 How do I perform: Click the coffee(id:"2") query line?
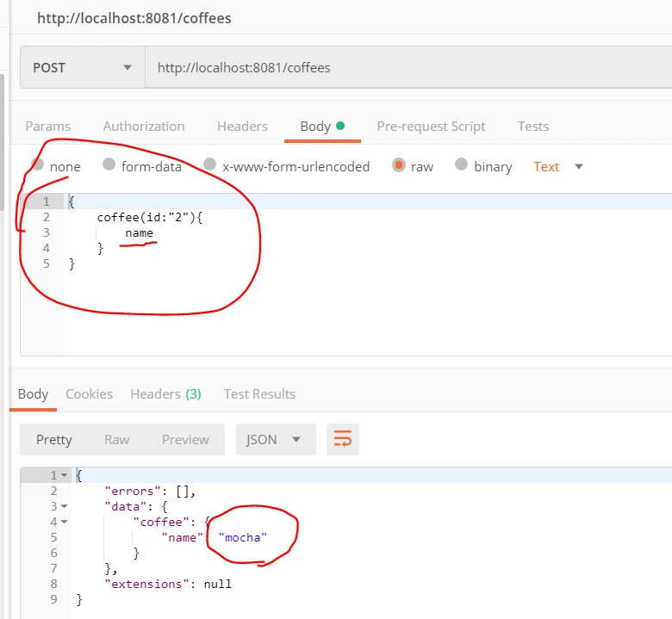pyautogui.click(x=150, y=218)
